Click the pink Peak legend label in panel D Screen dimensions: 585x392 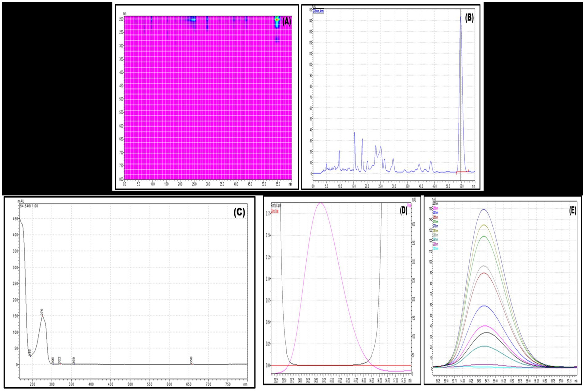coord(409,205)
